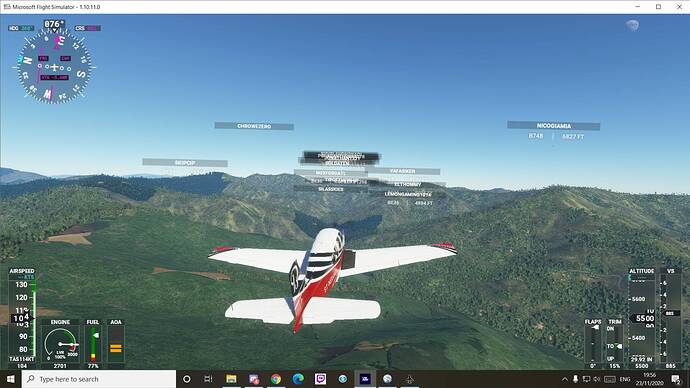Click the 15% trim value
The image size is (690, 388).
(615, 366)
